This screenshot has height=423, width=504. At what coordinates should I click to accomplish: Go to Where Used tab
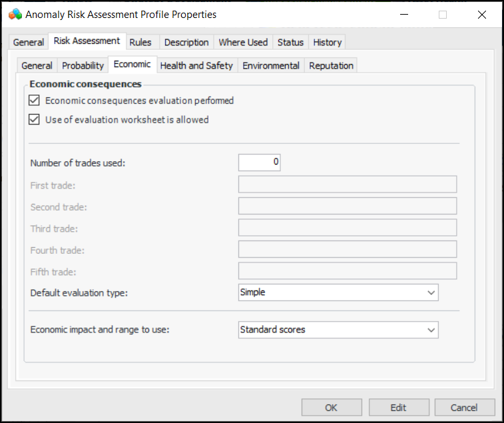243,42
